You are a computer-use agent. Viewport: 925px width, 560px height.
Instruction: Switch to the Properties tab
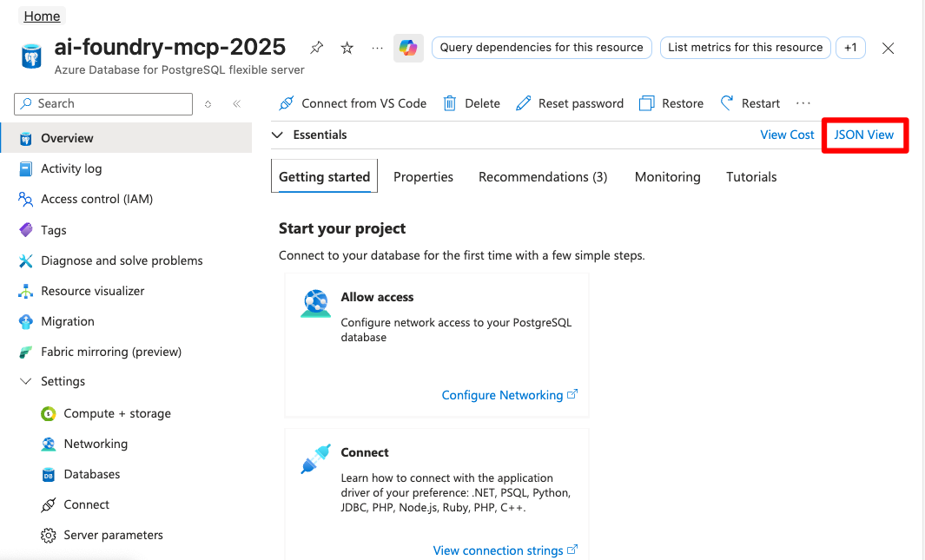(423, 176)
